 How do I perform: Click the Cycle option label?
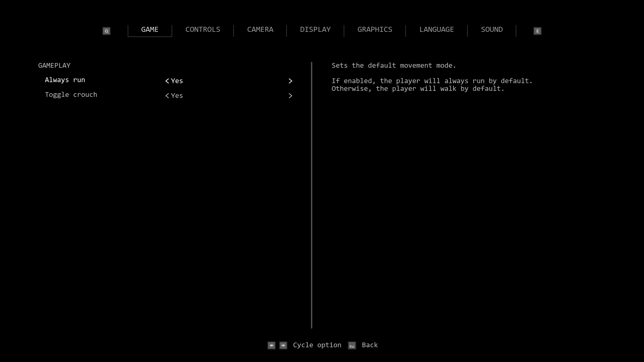317,345
